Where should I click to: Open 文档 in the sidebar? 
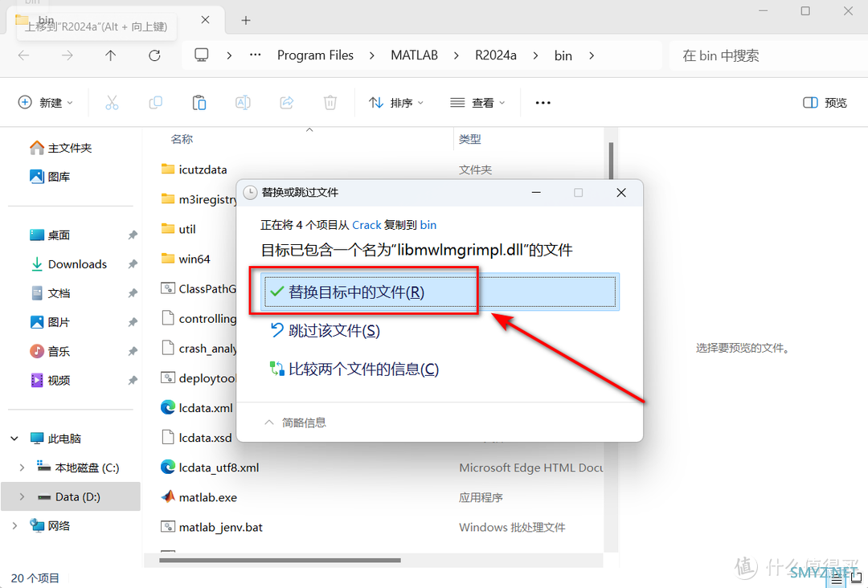coord(49,293)
